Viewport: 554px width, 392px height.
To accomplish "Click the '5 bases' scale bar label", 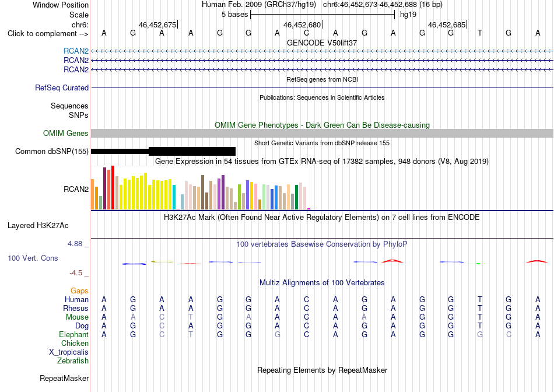I will pos(234,15).
